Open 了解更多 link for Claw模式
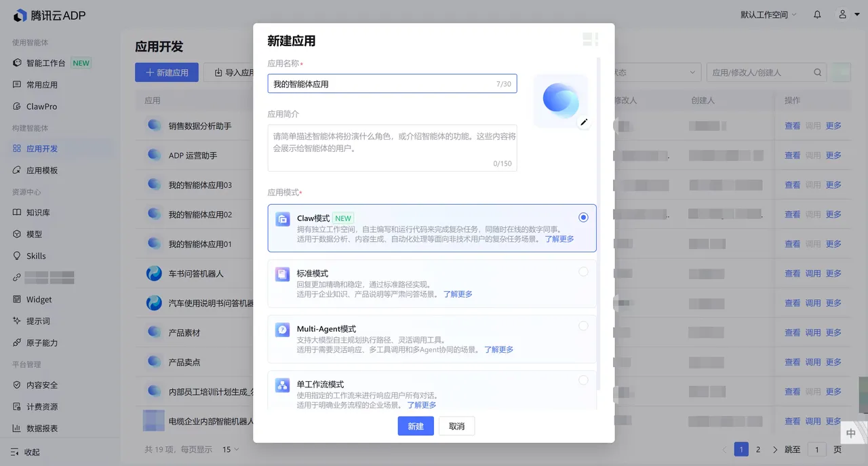This screenshot has height=466, width=868. tap(559, 239)
